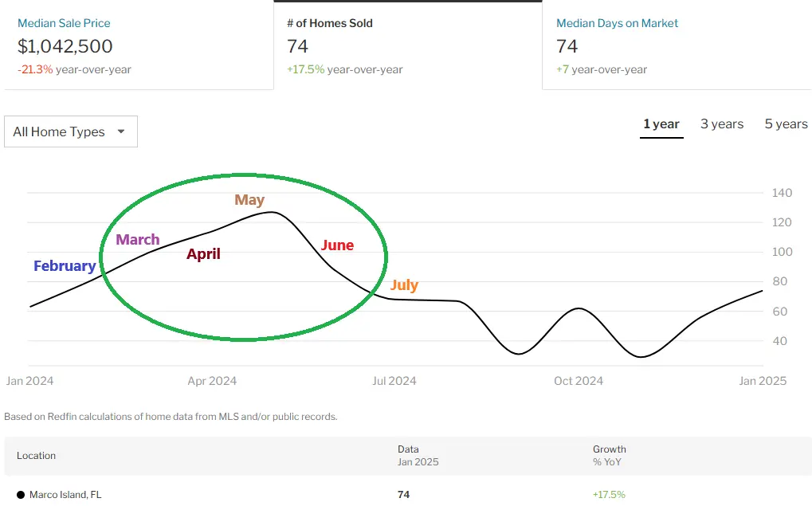Click the Oct 2024 axis marker
This screenshot has width=812, height=506.
point(579,381)
